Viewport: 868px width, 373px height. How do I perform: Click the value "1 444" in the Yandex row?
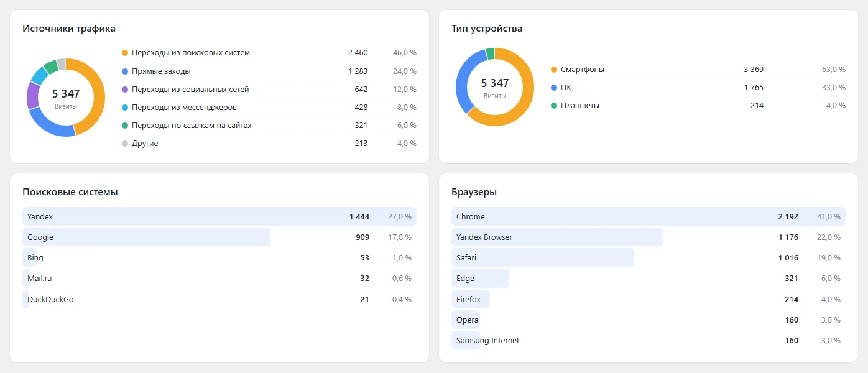pyautogui.click(x=359, y=217)
